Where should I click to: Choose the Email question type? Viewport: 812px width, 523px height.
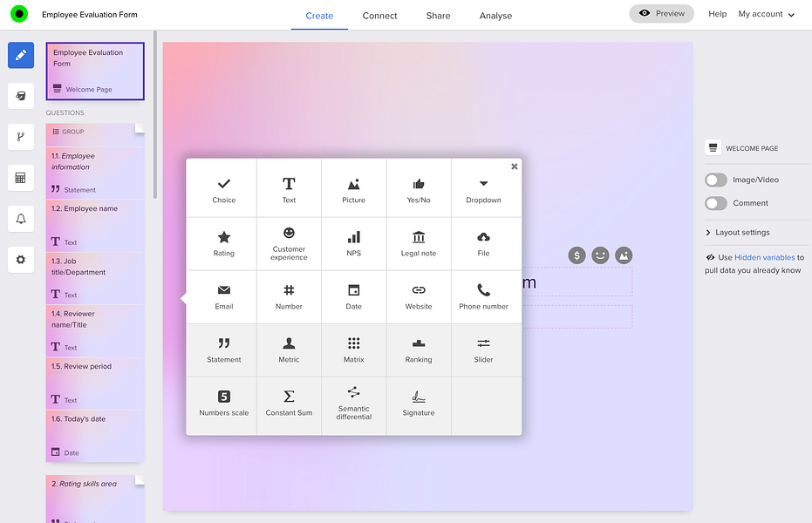click(x=223, y=297)
